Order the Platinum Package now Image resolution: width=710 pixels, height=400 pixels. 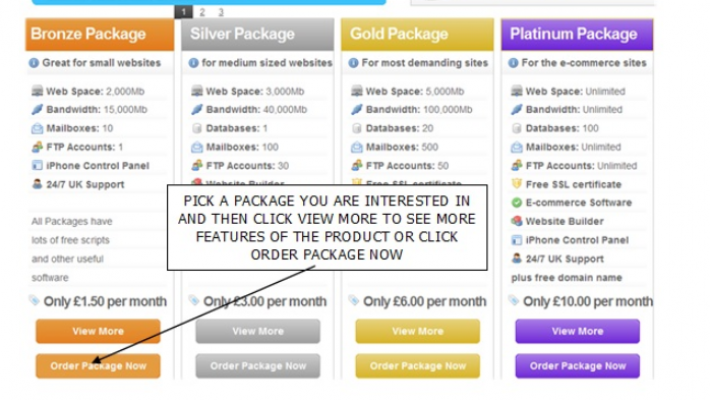[577, 366]
